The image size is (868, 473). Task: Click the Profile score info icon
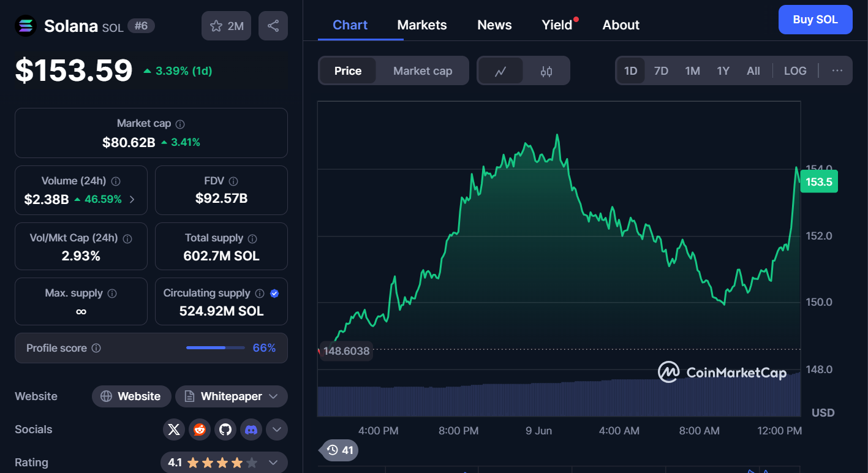point(96,348)
